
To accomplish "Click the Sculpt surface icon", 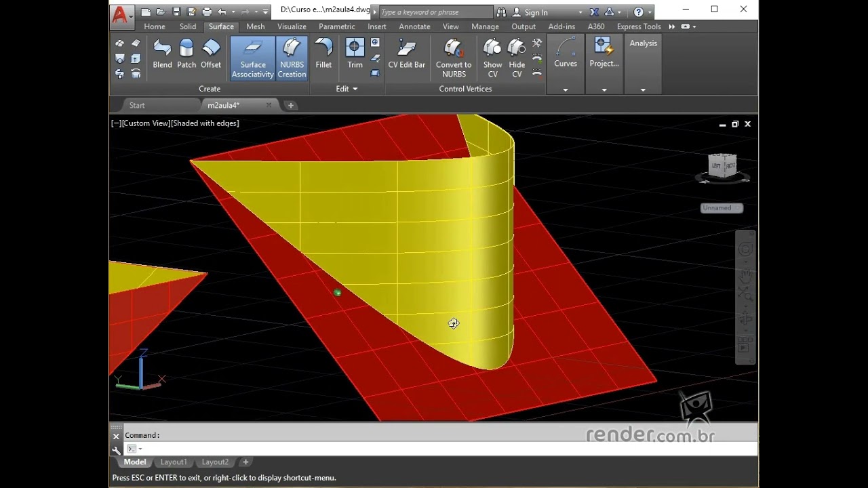I will pyautogui.click(x=375, y=73).
